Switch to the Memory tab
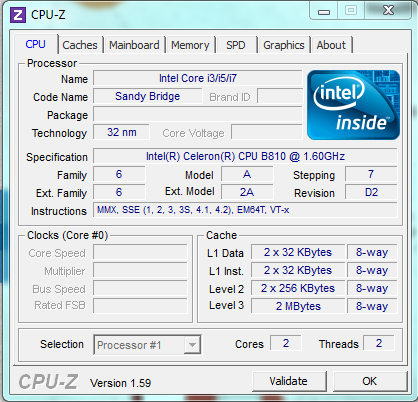Image resolution: width=418 pixels, height=402 pixels. [x=190, y=45]
